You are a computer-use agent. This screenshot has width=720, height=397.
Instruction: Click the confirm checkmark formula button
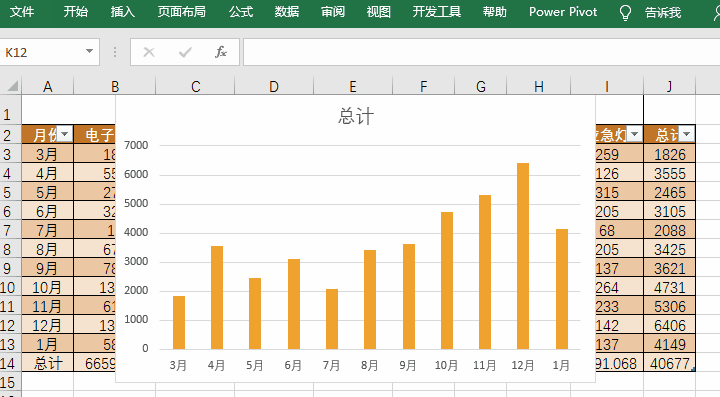tap(185, 52)
